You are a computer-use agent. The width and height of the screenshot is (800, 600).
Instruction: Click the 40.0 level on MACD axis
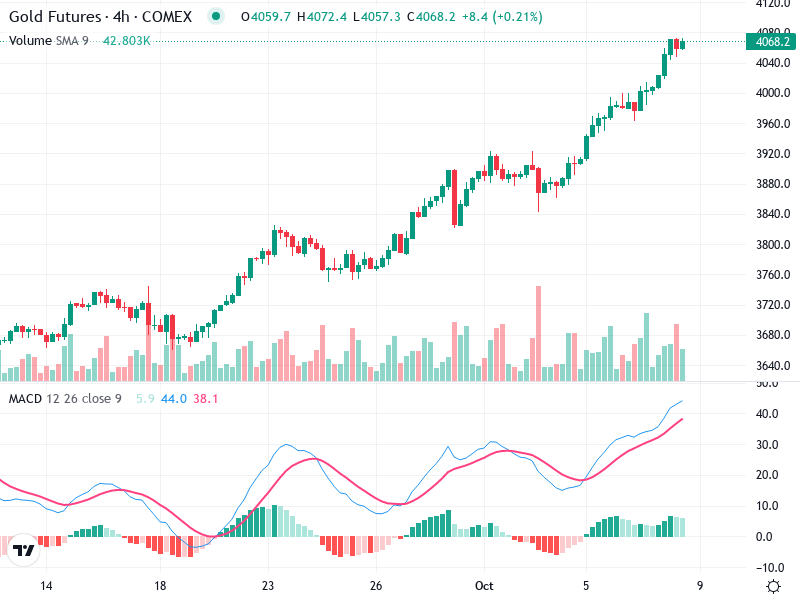(767, 414)
